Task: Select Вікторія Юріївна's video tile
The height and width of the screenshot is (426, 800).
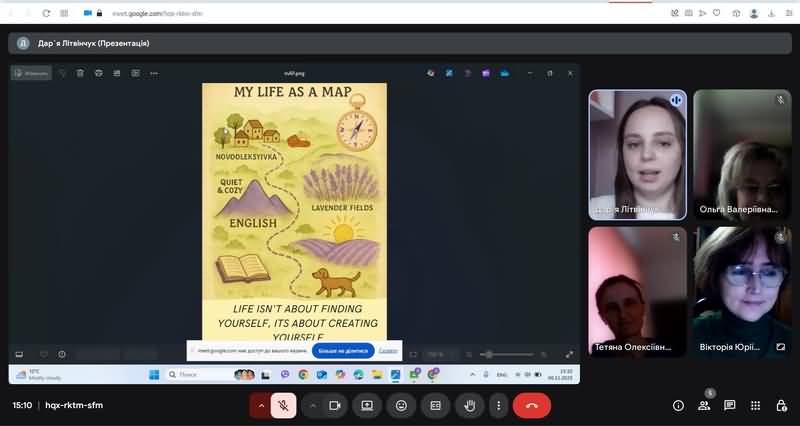Action: [741, 292]
